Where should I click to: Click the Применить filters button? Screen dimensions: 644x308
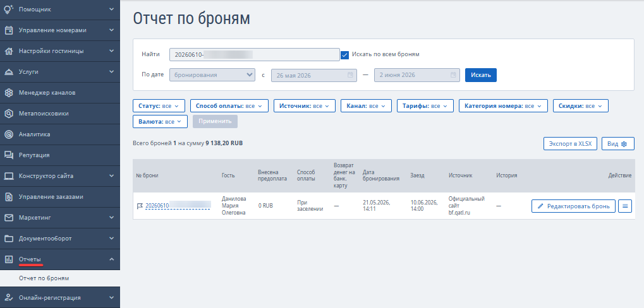(x=216, y=121)
